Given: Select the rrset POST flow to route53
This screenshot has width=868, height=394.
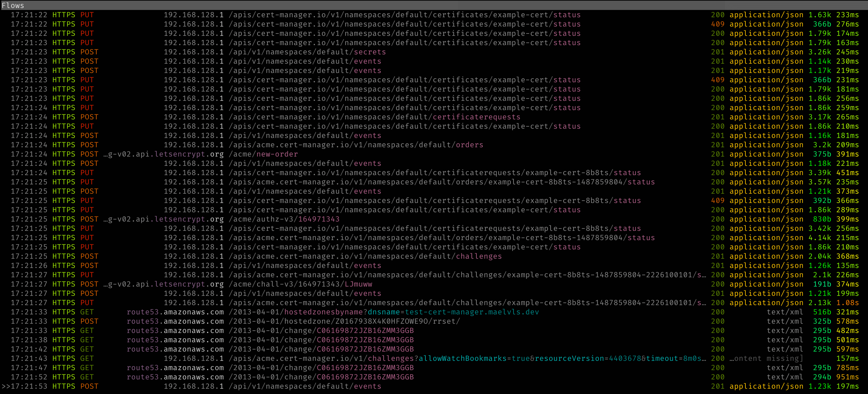Looking at the screenshot, I should coord(344,321).
